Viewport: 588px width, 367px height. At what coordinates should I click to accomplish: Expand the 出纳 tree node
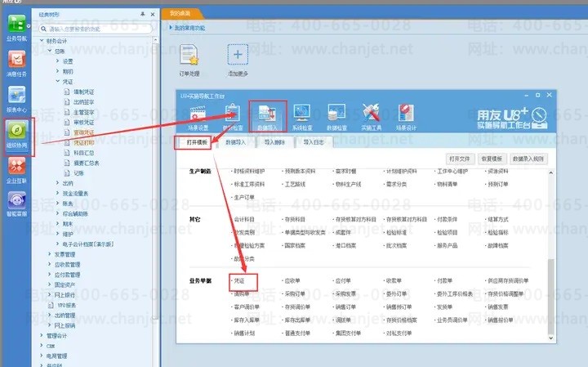[58, 183]
